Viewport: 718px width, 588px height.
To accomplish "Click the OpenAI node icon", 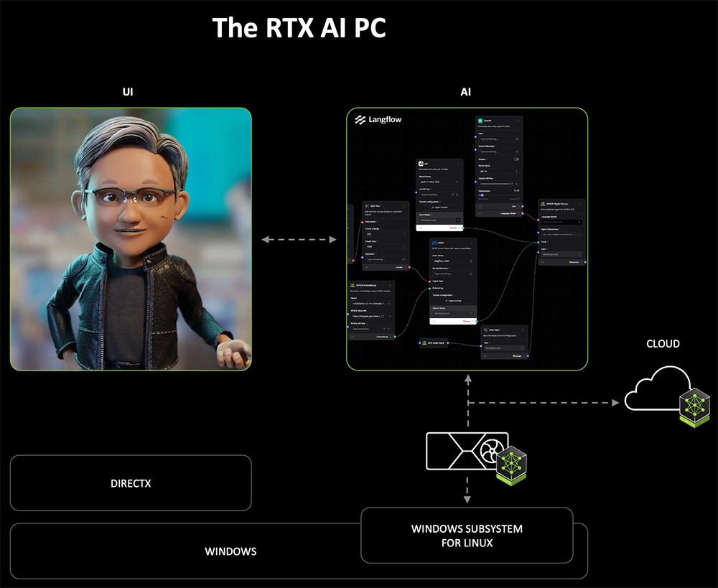I will pyautogui.click(x=481, y=121).
